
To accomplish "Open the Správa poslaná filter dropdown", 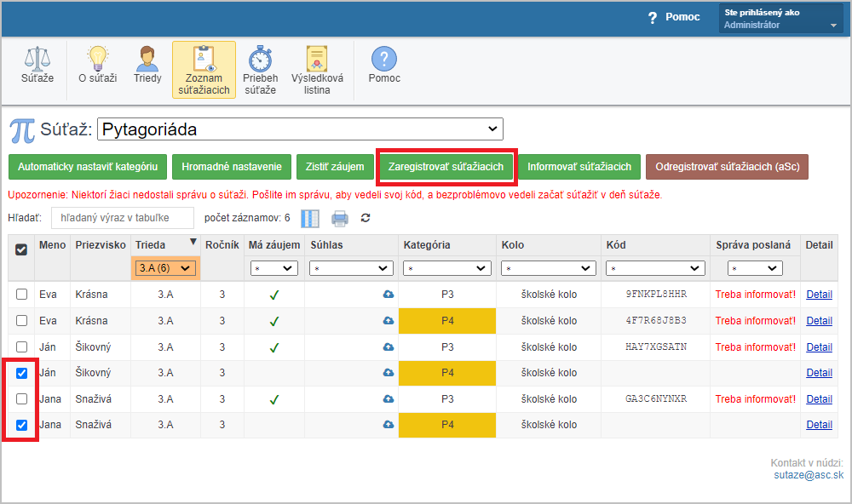I will point(755,268).
